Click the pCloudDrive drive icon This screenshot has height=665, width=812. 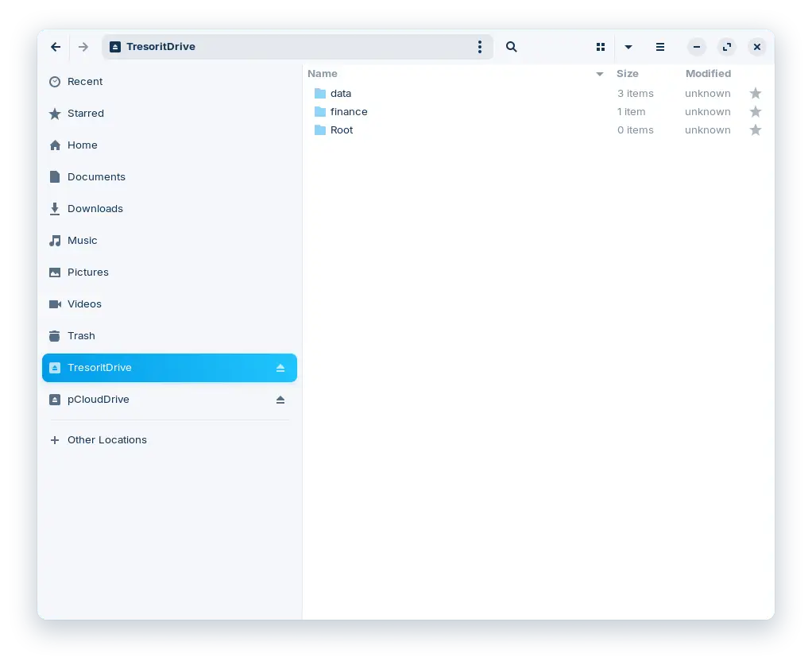click(x=55, y=400)
